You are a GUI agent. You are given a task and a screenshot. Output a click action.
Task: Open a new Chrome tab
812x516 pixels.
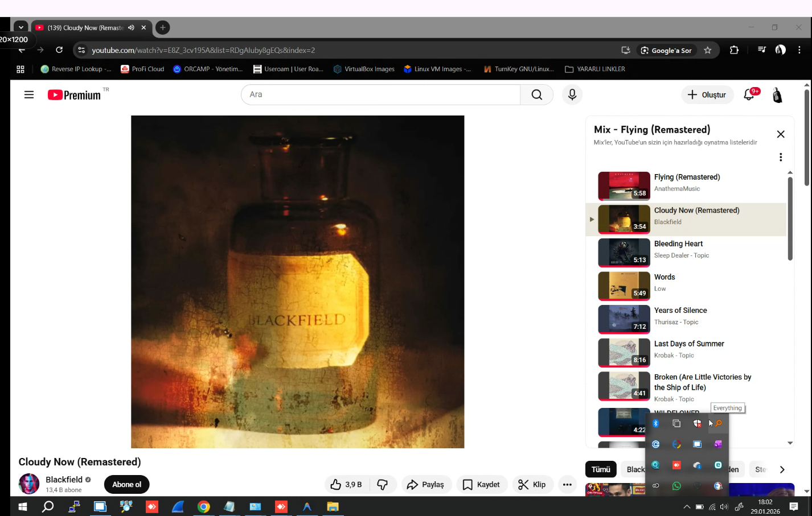click(163, 27)
